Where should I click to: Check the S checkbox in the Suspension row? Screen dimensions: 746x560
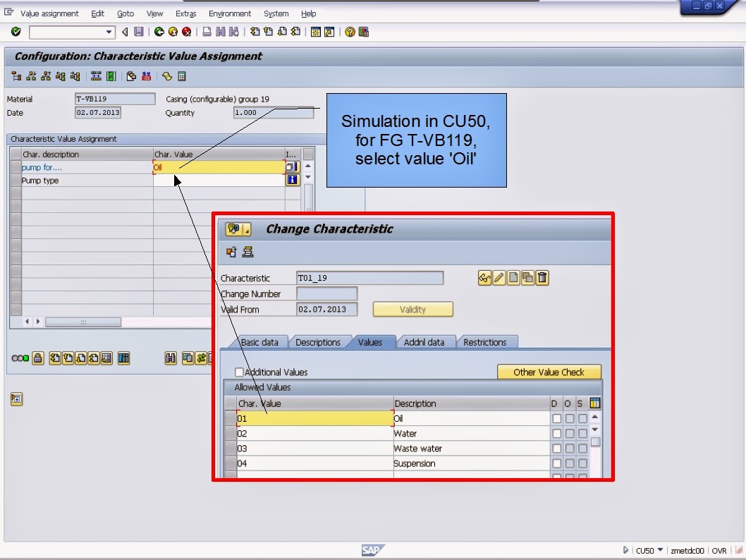pyautogui.click(x=583, y=463)
